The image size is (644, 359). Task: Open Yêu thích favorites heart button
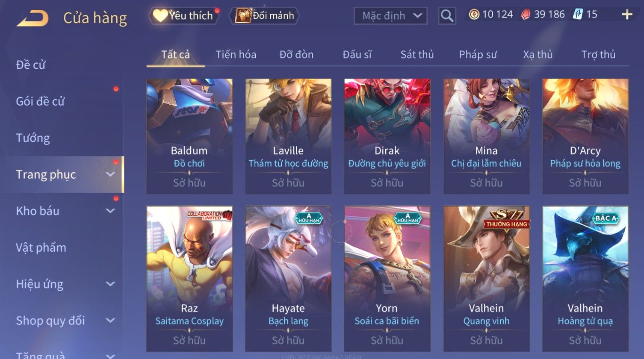tap(183, 16)
